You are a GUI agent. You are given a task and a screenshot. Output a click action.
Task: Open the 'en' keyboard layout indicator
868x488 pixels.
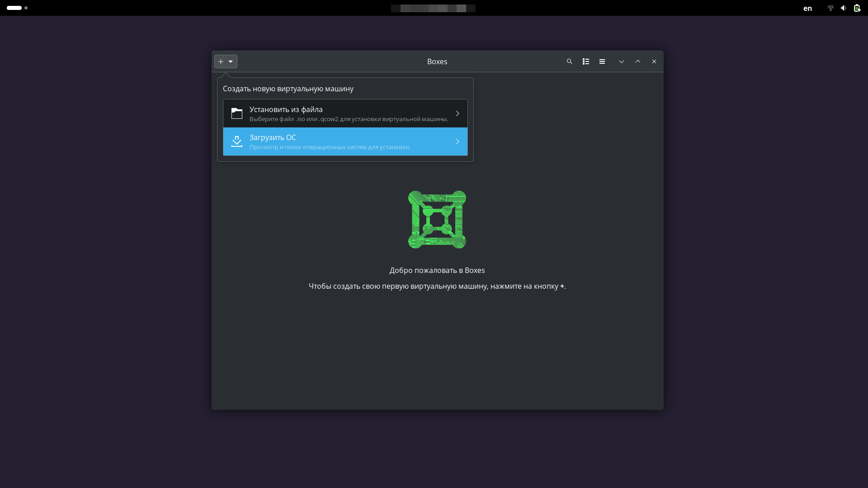[807, 8]
